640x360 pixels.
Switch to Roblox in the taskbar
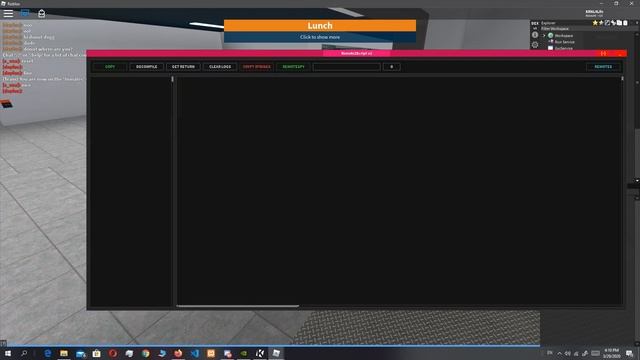click(276, 353)
